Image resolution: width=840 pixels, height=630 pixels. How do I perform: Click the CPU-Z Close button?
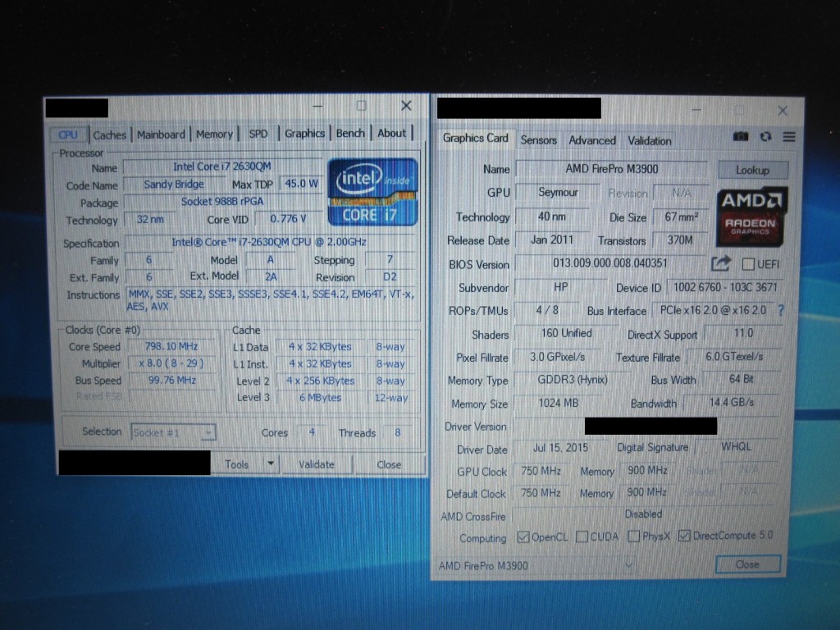[389, 464]
